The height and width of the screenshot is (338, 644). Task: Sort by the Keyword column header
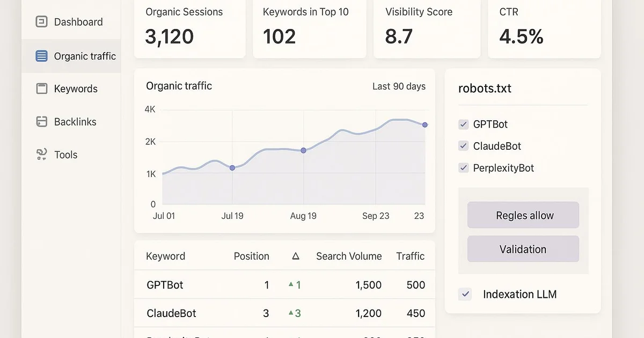[x=165, y=256]
